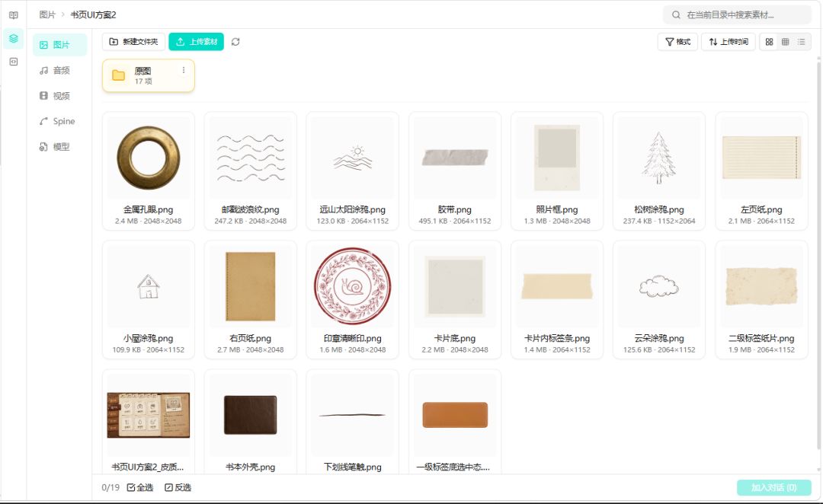Open the Spine category in the sidebar
The image size is (823, 504).
point(60,121)
